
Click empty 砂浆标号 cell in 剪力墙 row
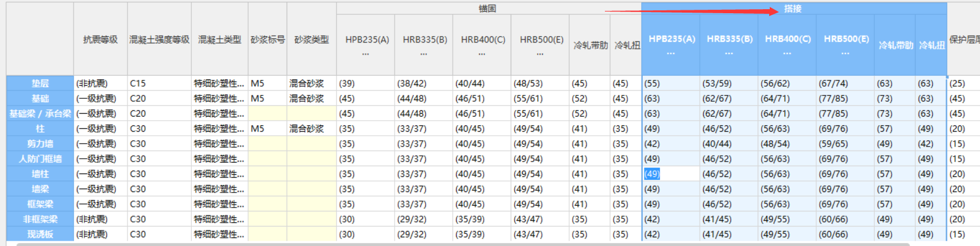(267, 144)
